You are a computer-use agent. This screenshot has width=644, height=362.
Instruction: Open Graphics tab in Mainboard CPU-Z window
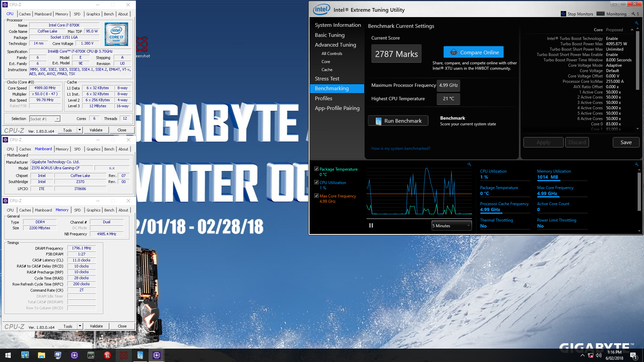[93, 149]
